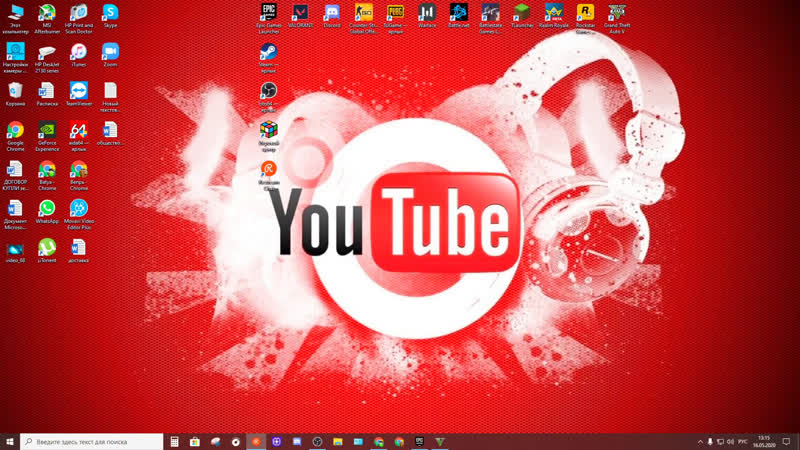Select the video_68 file icon
Screen dimensions: 800x450
(15, 253)
